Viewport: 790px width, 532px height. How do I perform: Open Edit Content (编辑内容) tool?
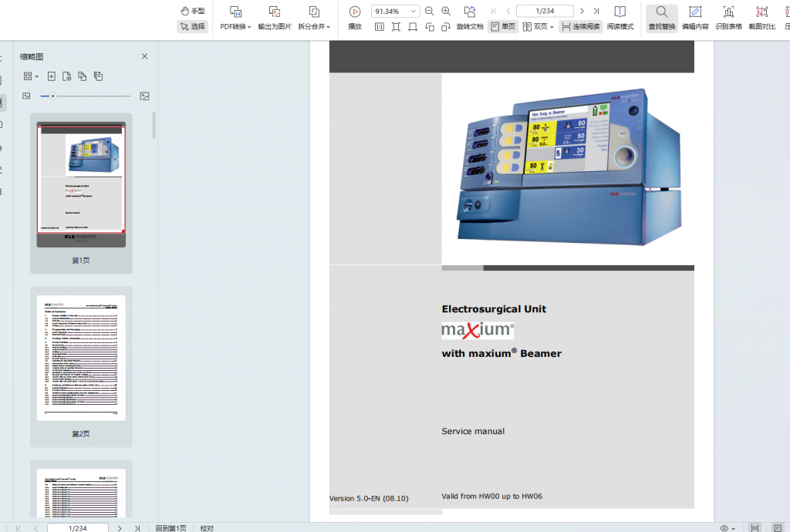695,19
